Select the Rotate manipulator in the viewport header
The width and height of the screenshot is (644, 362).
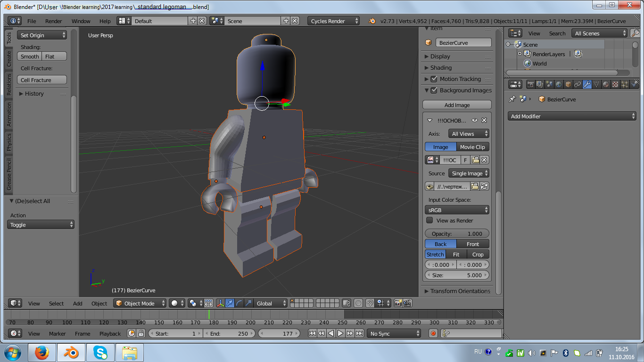(239, 304)
